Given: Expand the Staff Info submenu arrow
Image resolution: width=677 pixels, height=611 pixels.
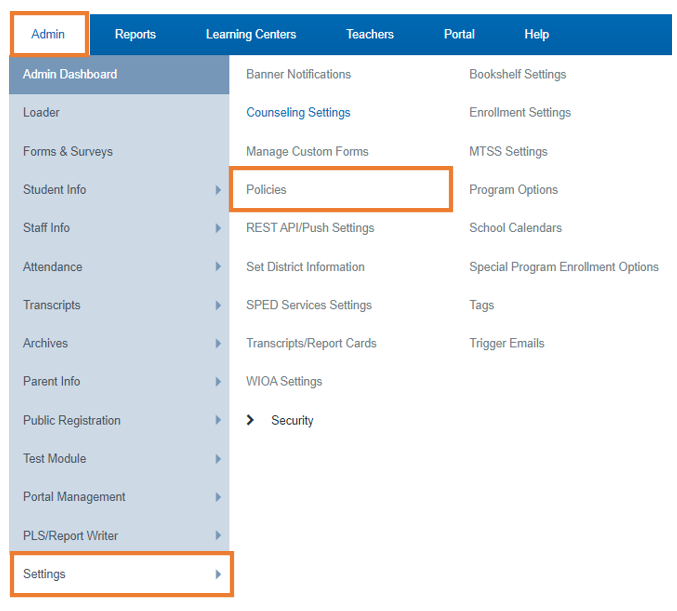Looking at the screenshot, I should (218, 228).
